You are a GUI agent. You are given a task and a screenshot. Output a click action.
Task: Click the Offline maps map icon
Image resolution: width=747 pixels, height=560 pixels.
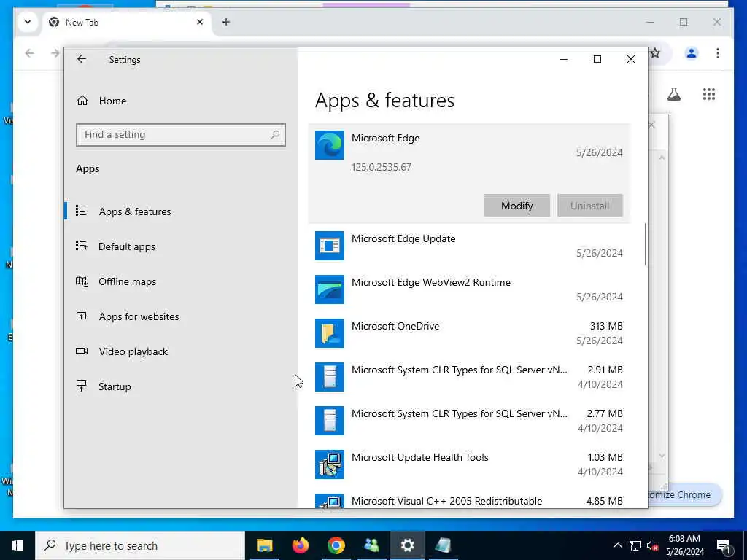pos(82,281)
